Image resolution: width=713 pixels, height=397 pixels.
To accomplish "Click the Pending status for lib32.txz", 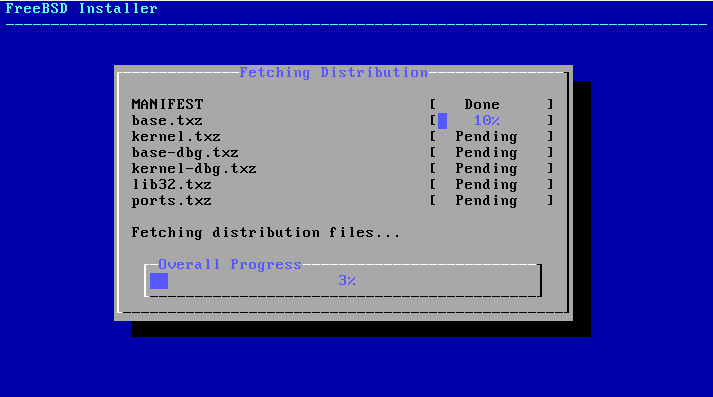I will pos(487,184).
